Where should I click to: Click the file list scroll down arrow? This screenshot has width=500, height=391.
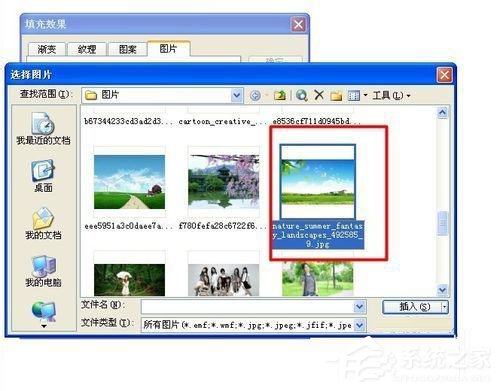[442, 290]
